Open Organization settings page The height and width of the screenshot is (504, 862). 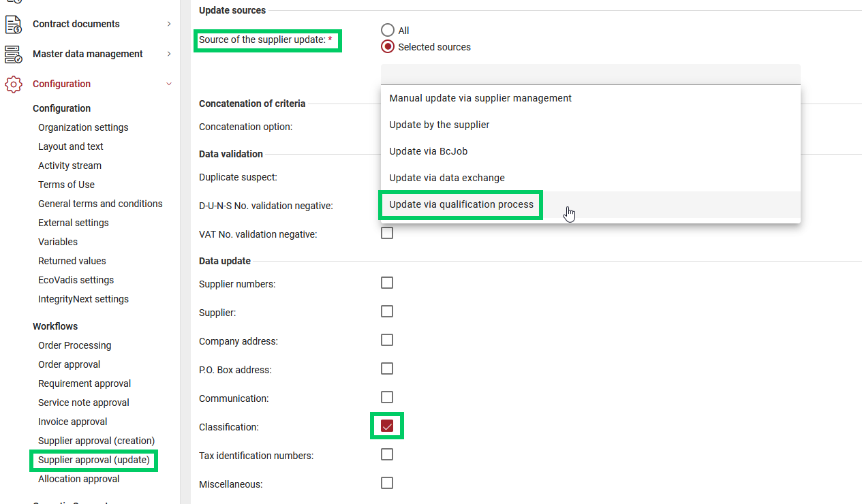[83, 127]
